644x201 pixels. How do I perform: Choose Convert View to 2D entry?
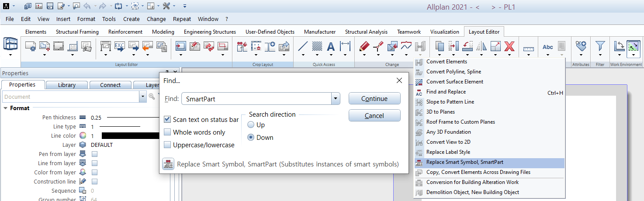pyautogui.click(x=489, y=142)
